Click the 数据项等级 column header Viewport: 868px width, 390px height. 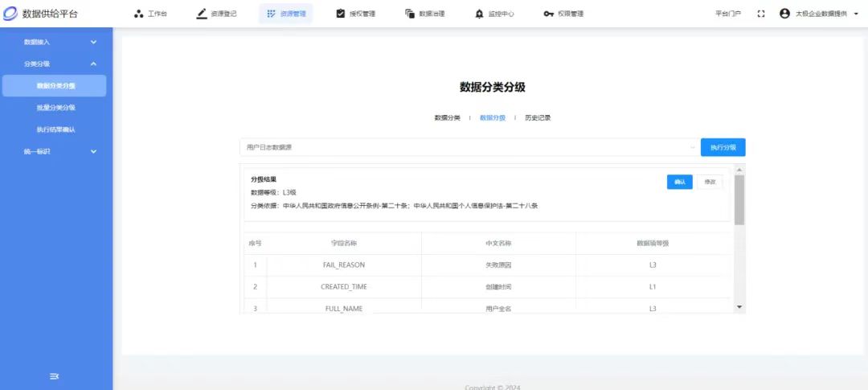[x=653, y=243]
